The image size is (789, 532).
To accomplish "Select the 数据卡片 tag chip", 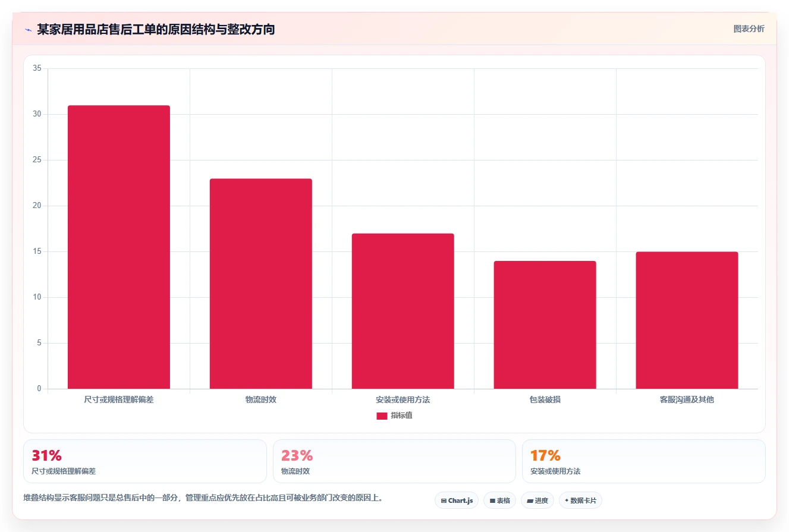I will click(580, 500).
